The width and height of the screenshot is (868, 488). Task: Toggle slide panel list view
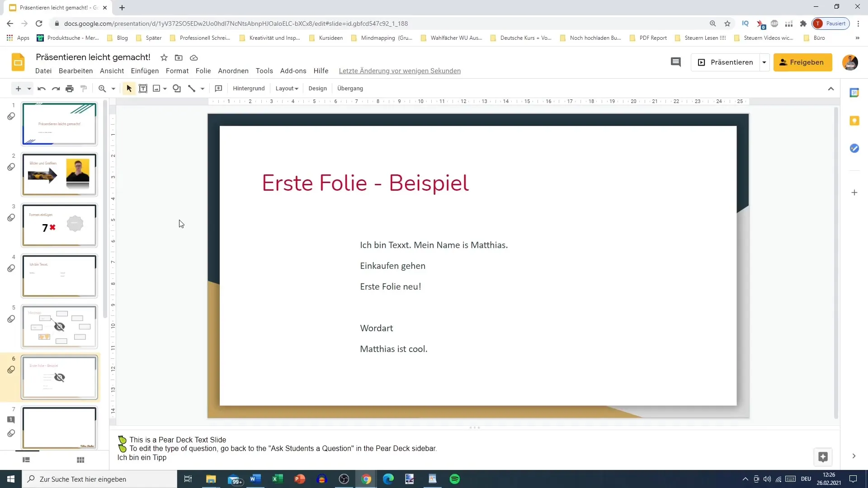[26, 460]
